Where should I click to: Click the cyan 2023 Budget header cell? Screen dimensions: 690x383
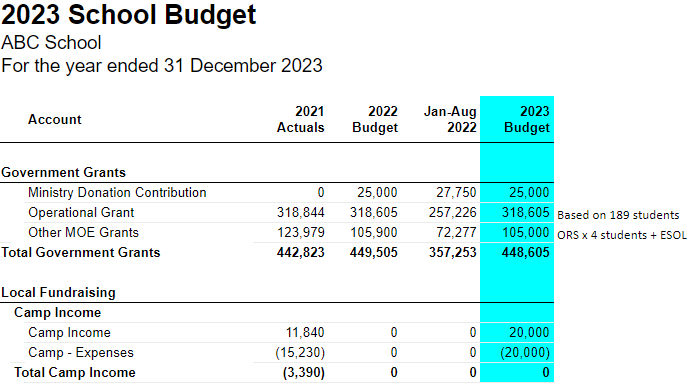tap(517, 119)
